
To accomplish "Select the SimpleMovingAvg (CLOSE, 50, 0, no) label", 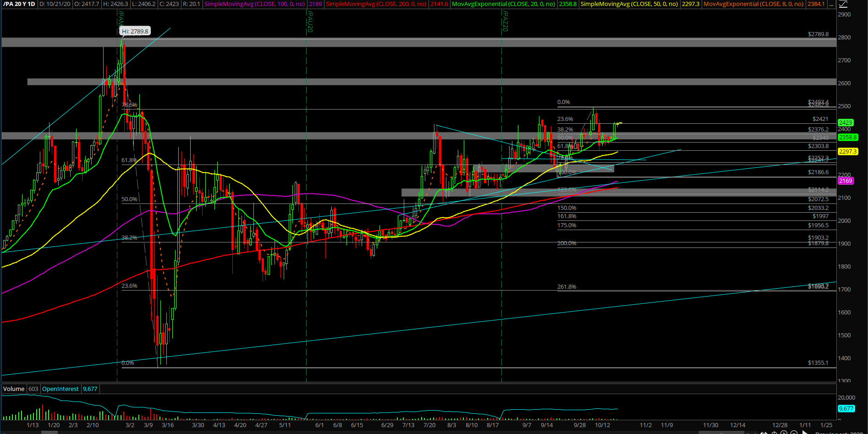I will [629, 4].
